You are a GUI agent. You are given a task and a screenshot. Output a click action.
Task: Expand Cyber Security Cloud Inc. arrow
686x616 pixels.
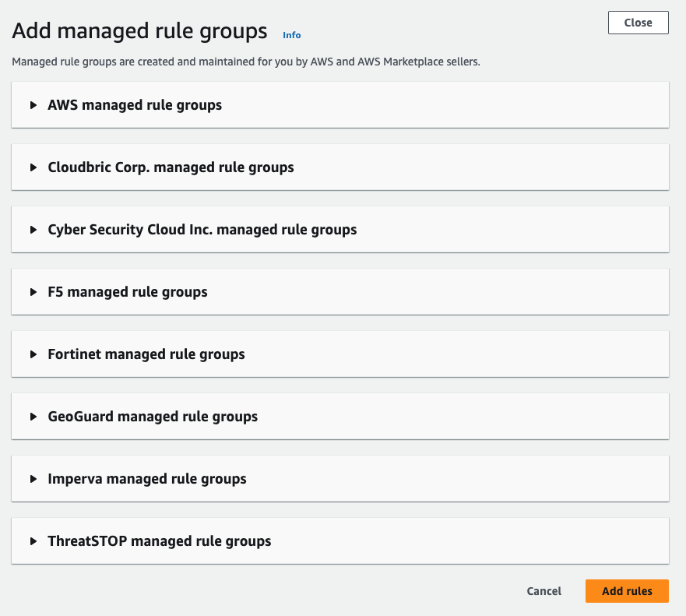pyautogui.click(x=33, y=230)
